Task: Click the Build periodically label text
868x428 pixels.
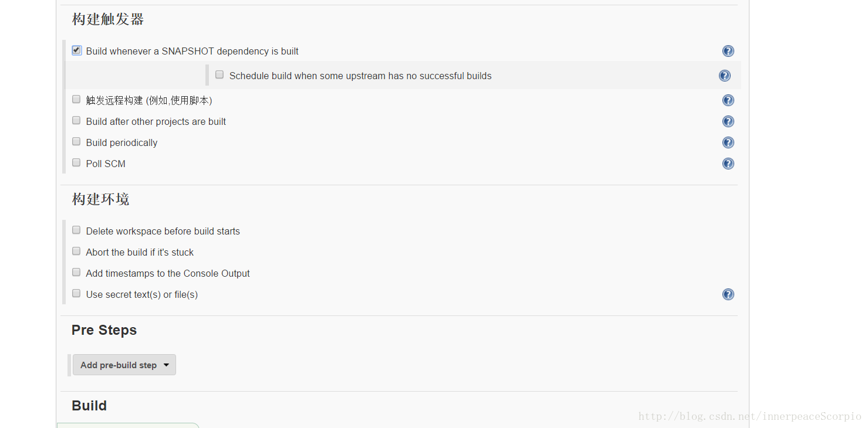Action: click(x=121, y=142)
